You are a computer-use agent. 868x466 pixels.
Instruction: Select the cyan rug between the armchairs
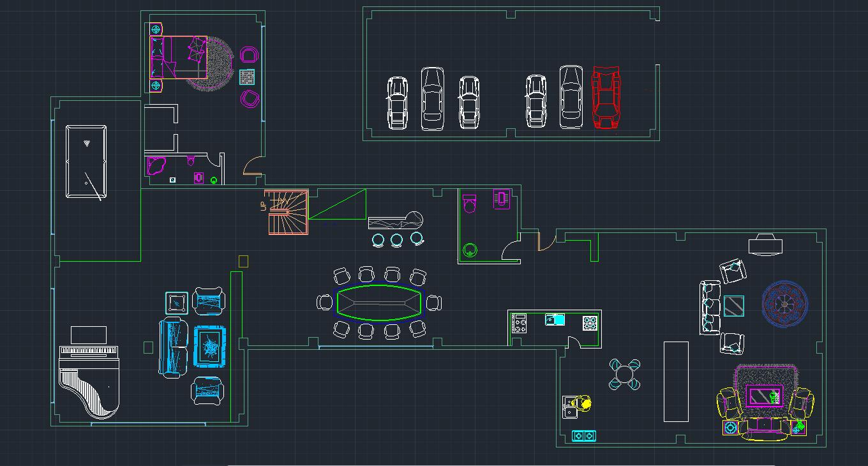click(x=209, y=347)
